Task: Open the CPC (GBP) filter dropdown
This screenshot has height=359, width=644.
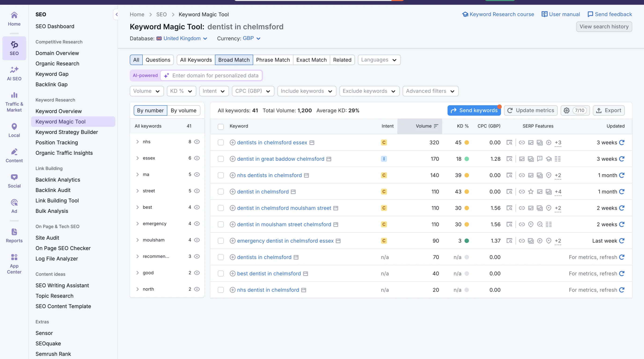Action: click(253, 91)
